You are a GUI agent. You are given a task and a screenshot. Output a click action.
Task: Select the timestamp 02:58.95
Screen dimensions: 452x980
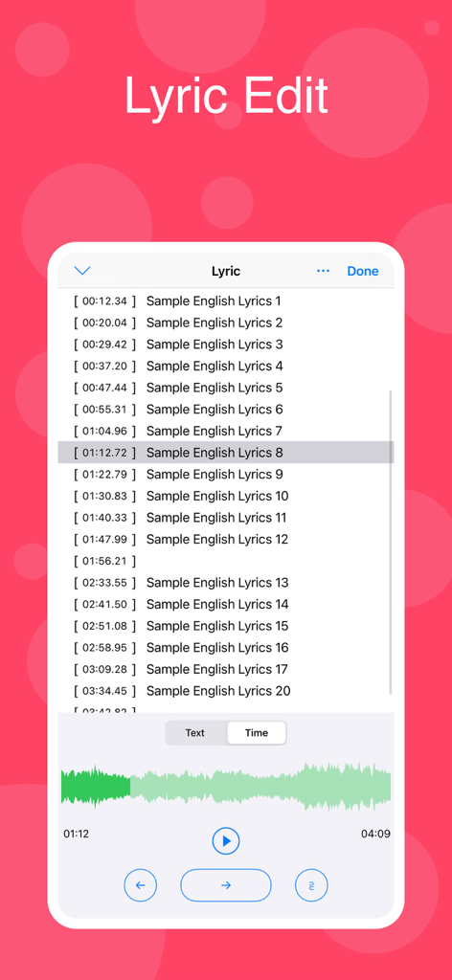point(104,648)
